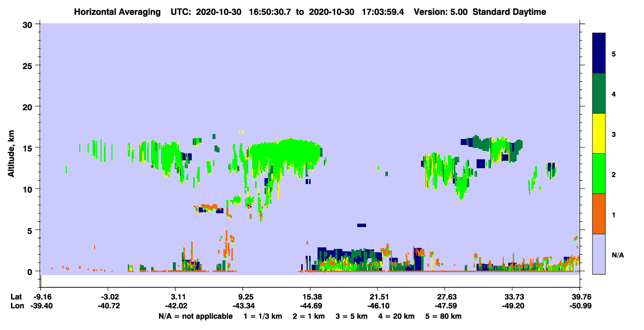Viewport: 644px width, 330px height.
Task: Click the 10 km altitude tick label
Action: pyautogui.click(x=29, y=189)
